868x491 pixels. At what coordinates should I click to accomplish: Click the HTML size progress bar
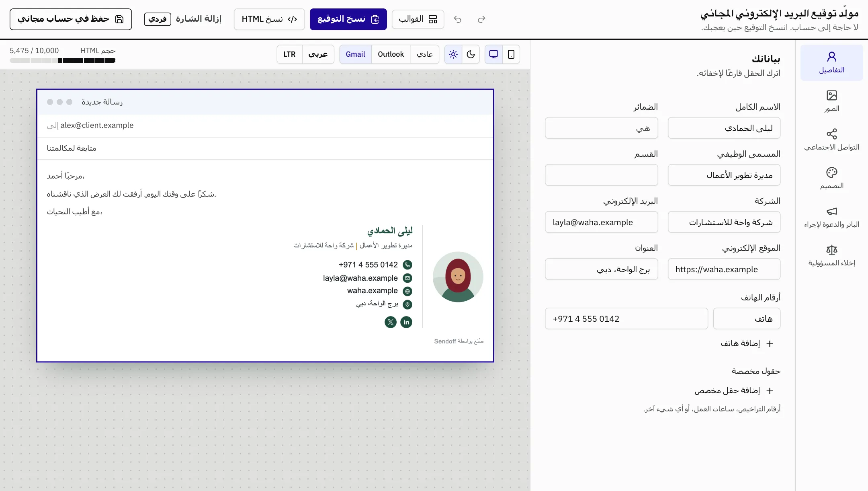pyautogui.click(x=63, y=60)
